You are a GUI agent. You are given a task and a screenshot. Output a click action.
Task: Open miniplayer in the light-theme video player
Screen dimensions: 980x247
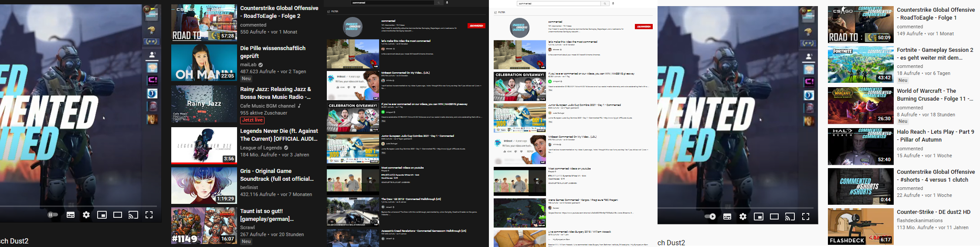(758, 217)
